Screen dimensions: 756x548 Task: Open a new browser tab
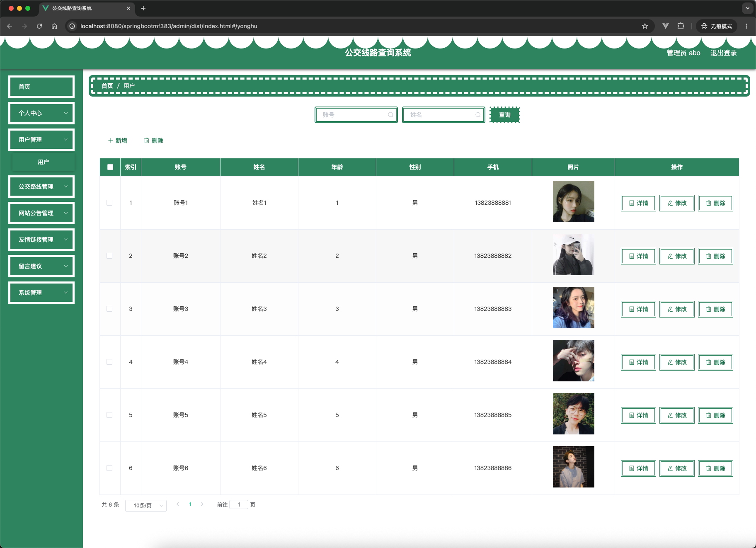(143, 8)
